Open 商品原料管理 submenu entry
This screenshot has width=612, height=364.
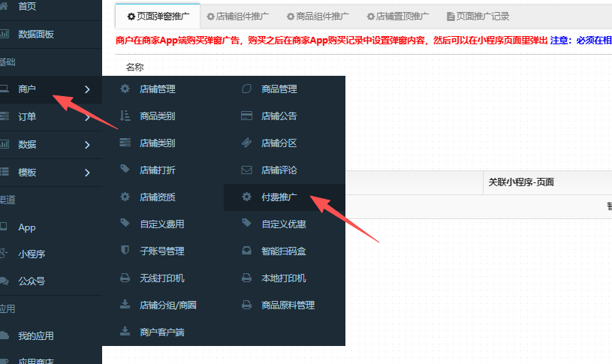click(288, 305)
